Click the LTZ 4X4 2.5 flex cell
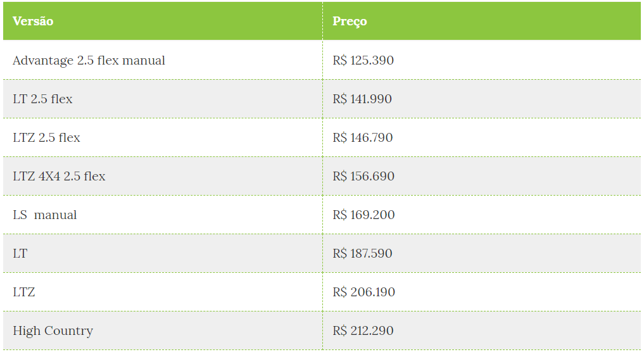 tap(163, 176)
